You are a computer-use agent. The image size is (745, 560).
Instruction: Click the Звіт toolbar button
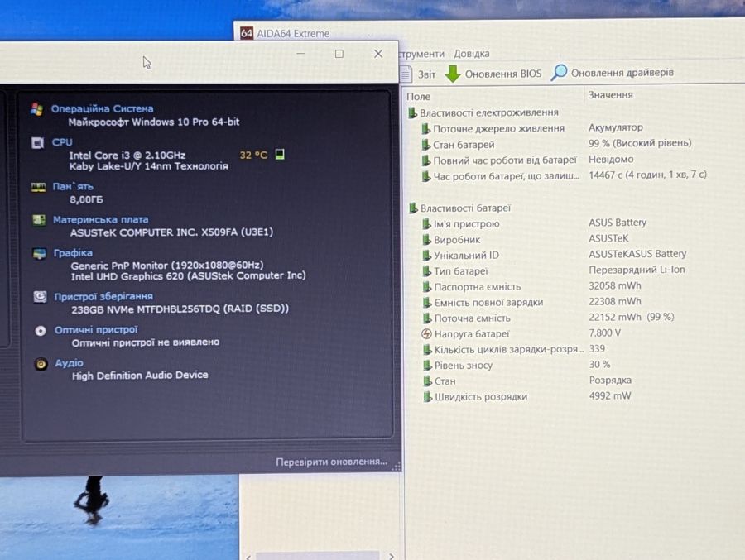418,74
